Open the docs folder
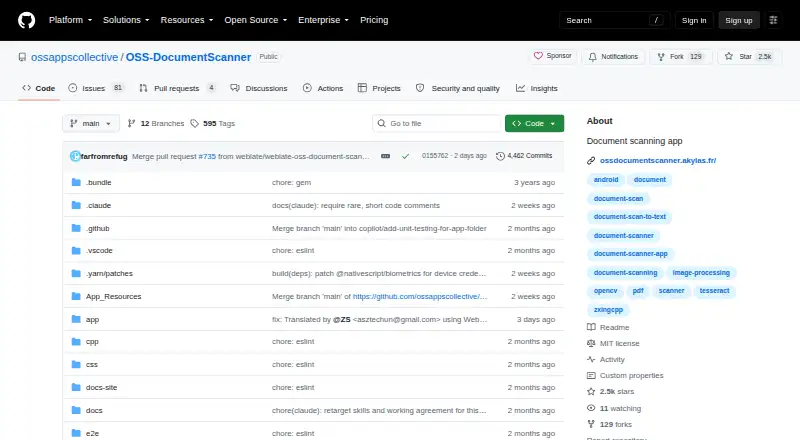 coord(94,410)
